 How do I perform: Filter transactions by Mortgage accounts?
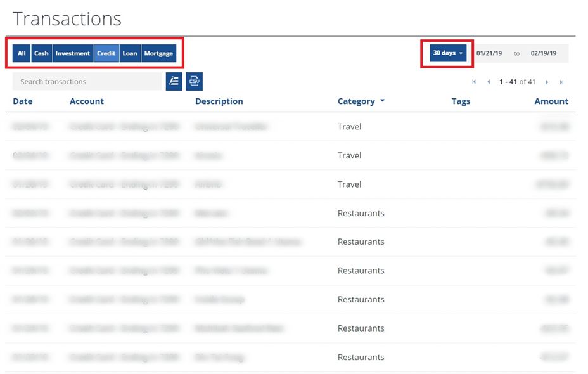(158, 53)
